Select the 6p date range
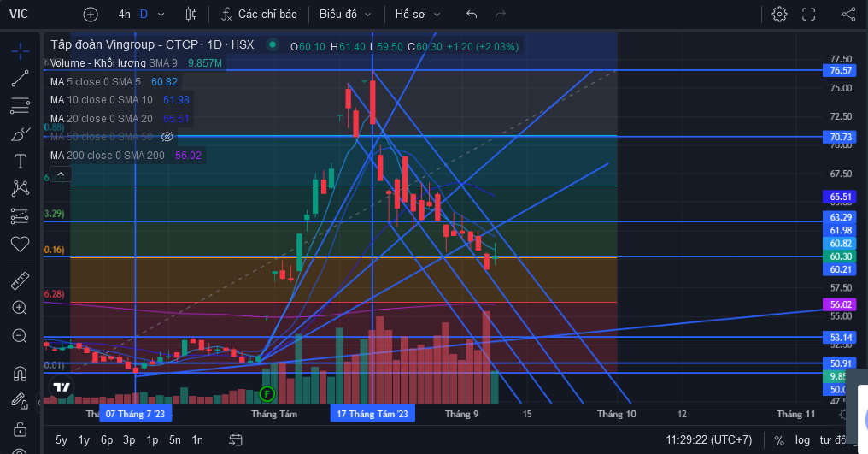 (107, 440)
